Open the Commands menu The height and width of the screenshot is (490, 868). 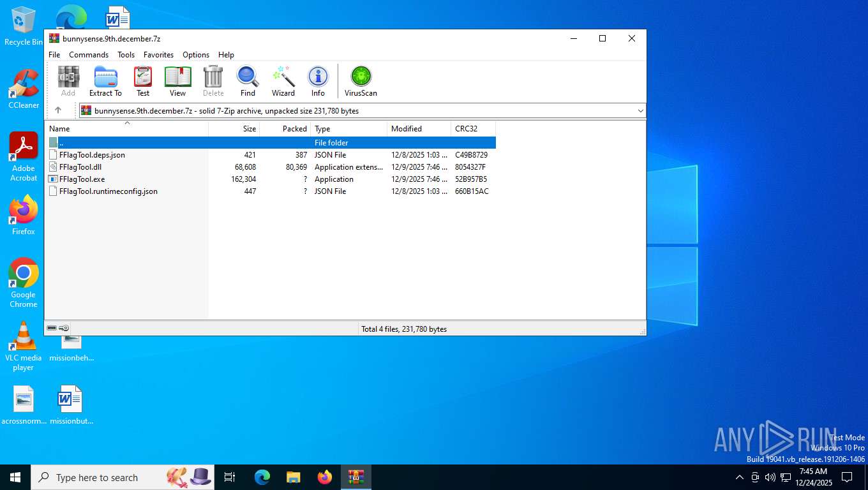pos(89,55)
